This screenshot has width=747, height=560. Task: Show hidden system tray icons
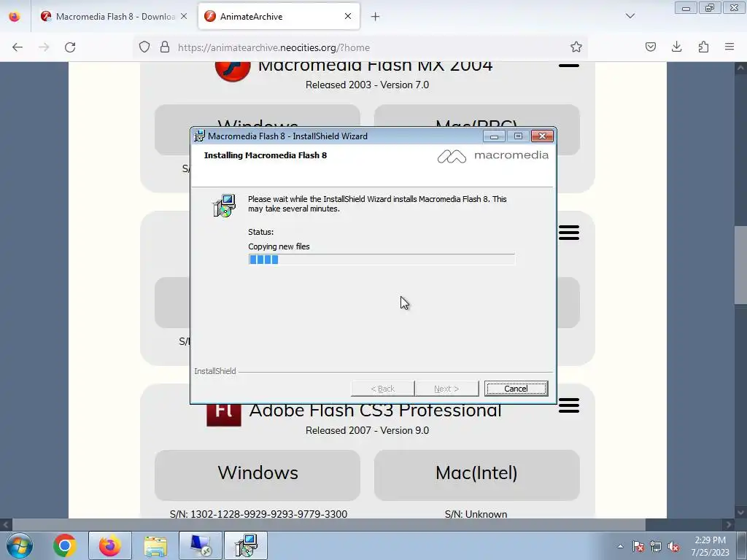coord(620,546)
